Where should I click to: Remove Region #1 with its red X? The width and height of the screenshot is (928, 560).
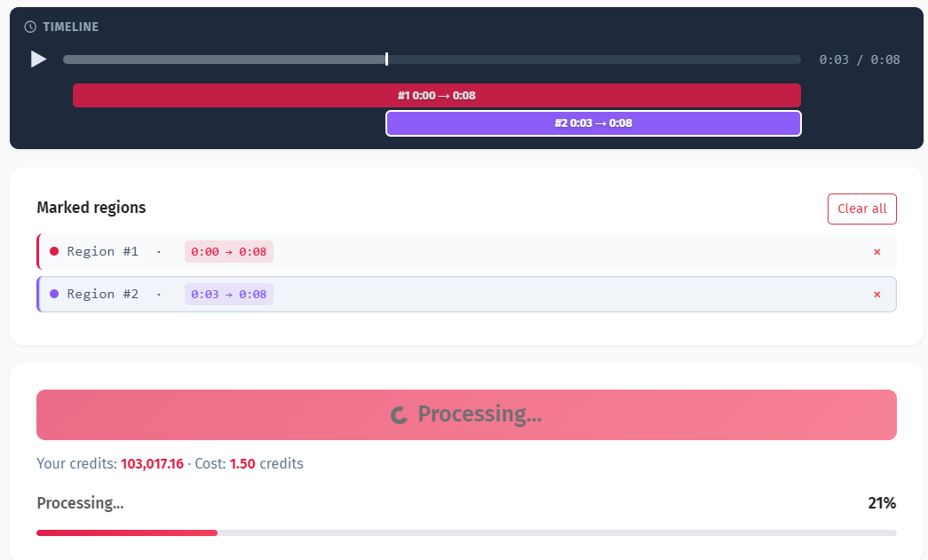pos(876,252)
